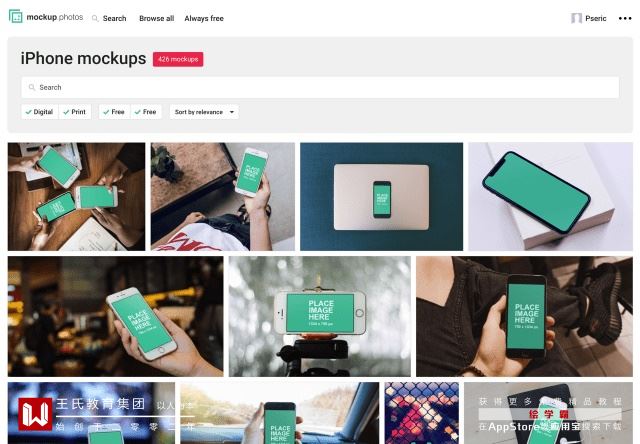This screenshot has height=444, width=640.
Task: Click the magnifier icon next to Search in the navbar
Action: [95, 18]
